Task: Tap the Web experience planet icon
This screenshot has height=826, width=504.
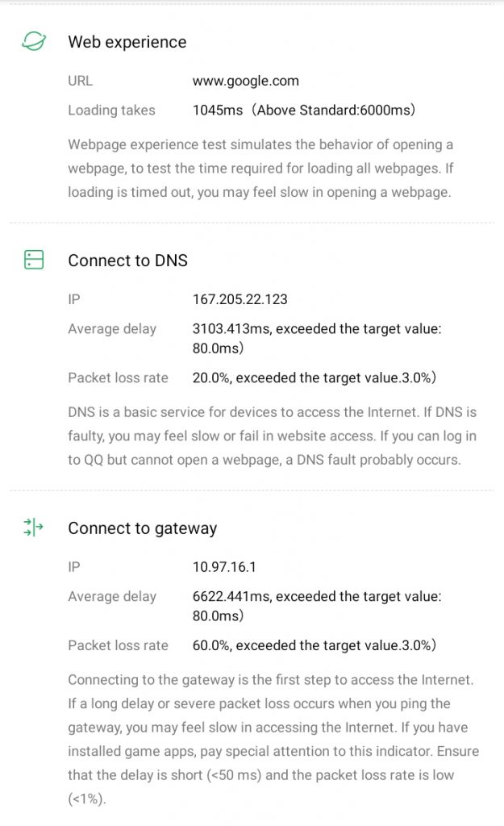Action: click(34, 41)
